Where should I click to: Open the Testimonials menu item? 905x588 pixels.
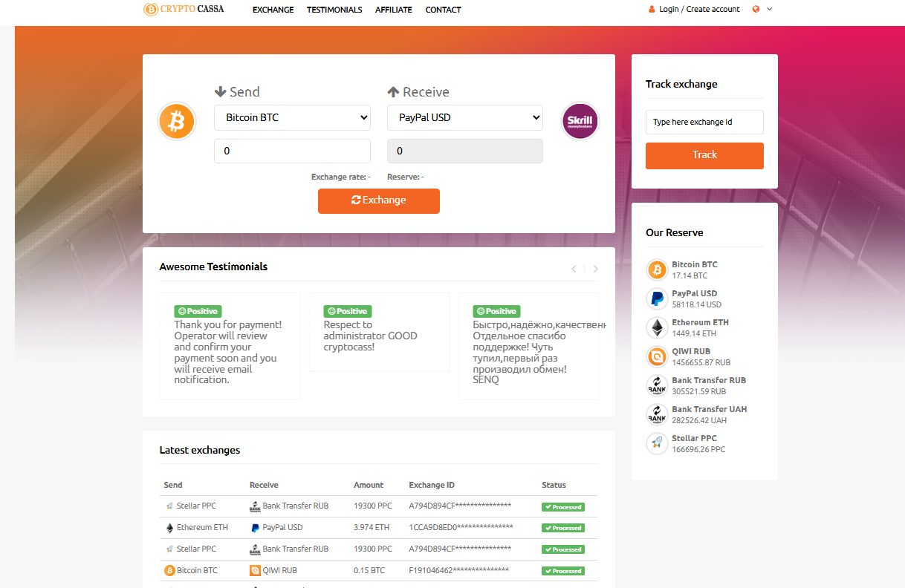coord(334,10)
